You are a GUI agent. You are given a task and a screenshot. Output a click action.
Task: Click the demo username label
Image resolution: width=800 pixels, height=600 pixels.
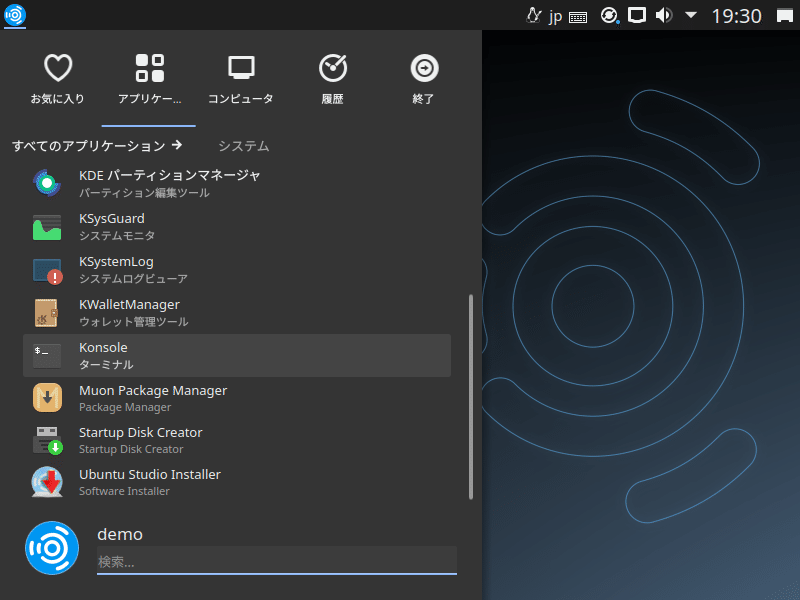(120, 534)
